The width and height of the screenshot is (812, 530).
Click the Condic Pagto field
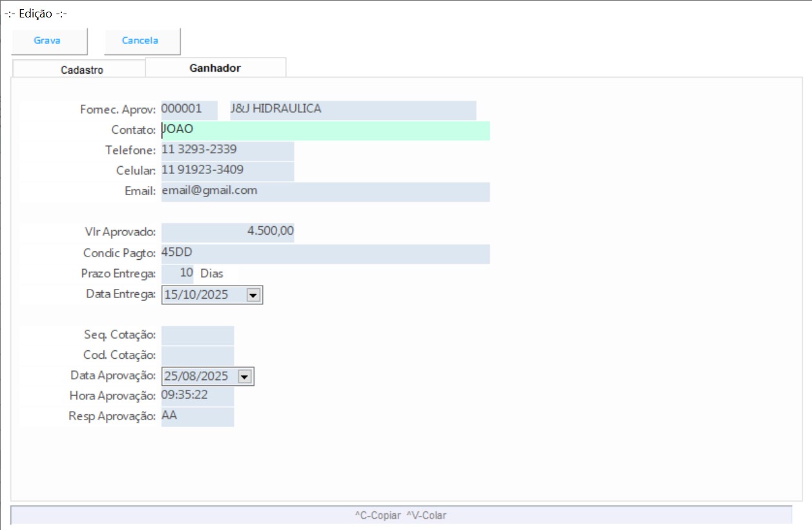pos(325,253)
